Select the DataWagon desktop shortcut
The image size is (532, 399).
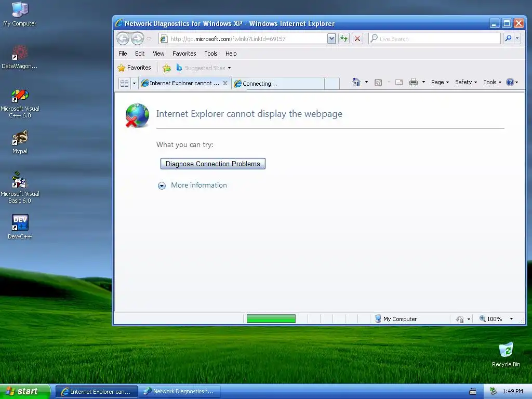(20, 57)
